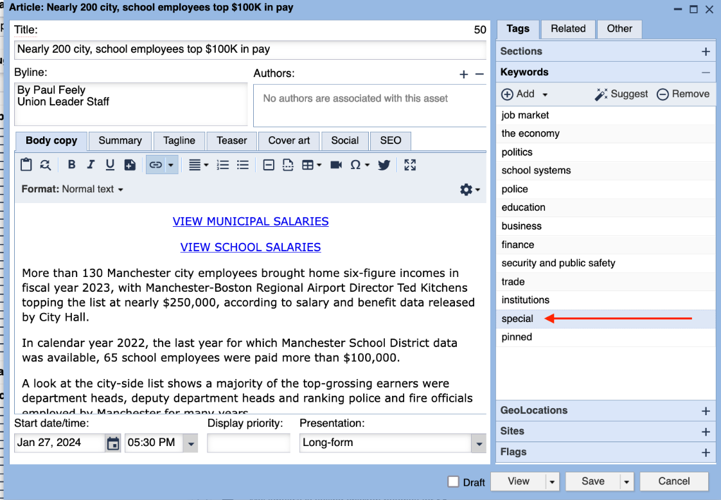This screenshot has width=721, height=500.
Task: Click into the Display priority field
Action: [248, 443]
